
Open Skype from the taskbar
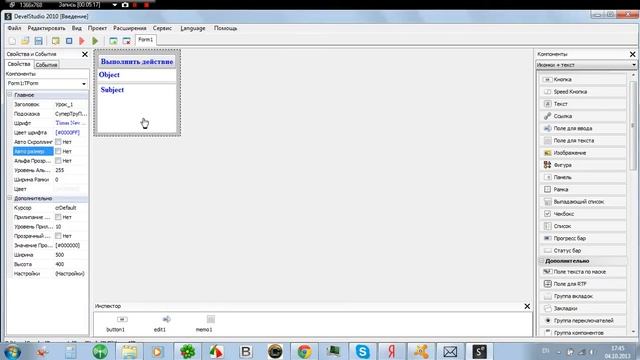pyautogui.click(x=362, y=351)
